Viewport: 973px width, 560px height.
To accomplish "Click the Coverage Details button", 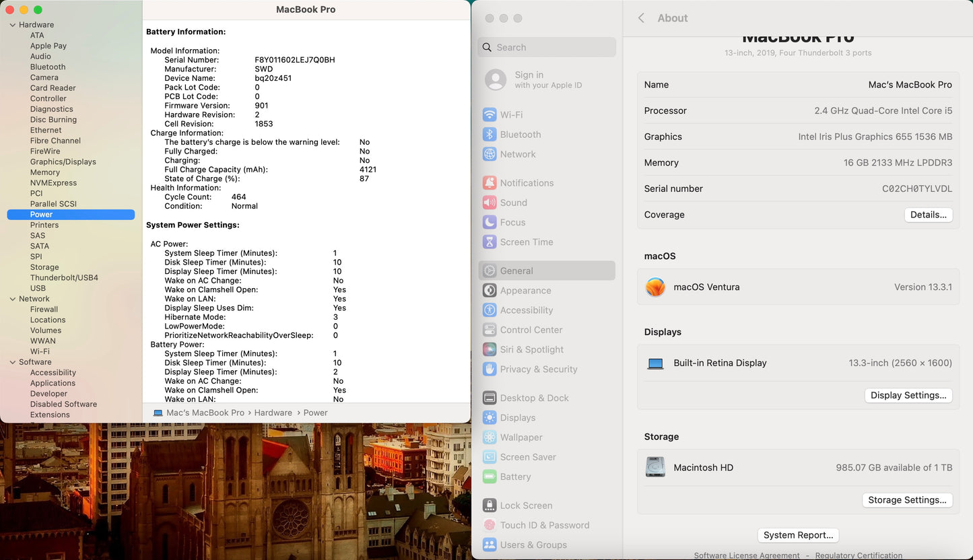I will pyautogui.click(x=928, y=215).
